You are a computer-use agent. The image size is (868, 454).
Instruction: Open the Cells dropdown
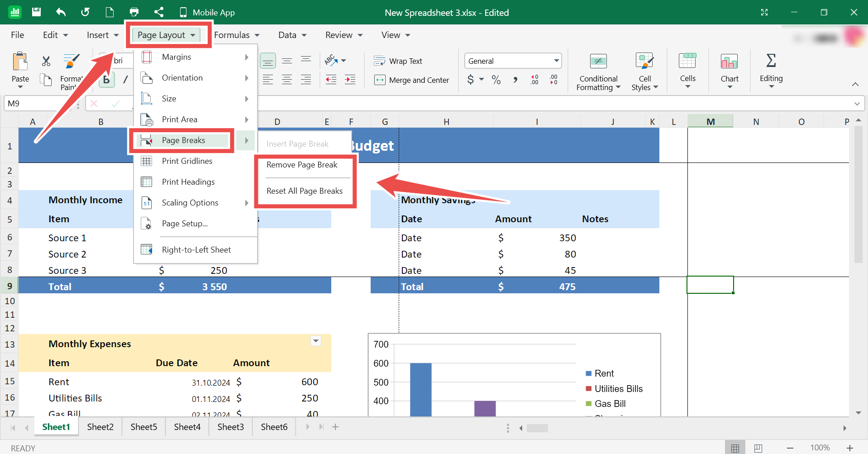coord(687,71)
